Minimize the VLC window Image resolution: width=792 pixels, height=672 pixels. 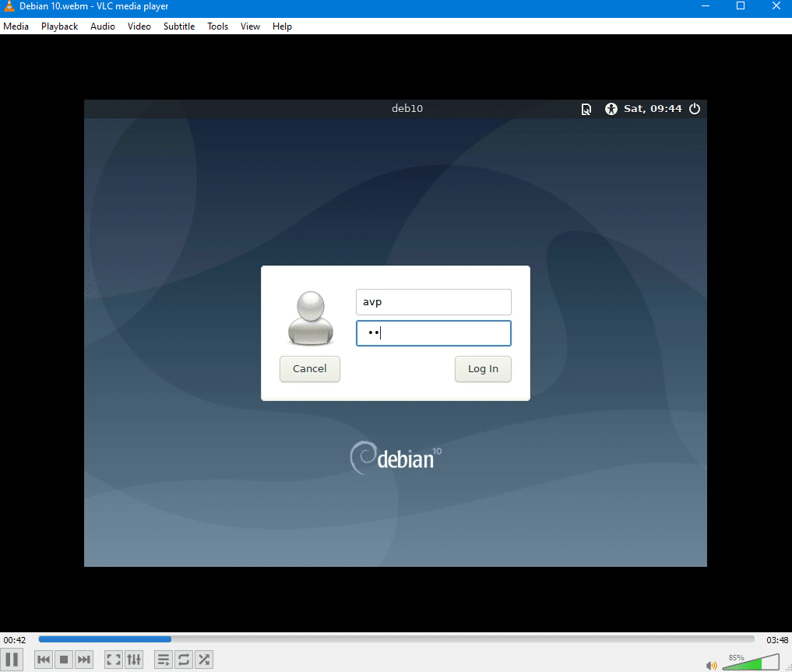click(705, 6)
